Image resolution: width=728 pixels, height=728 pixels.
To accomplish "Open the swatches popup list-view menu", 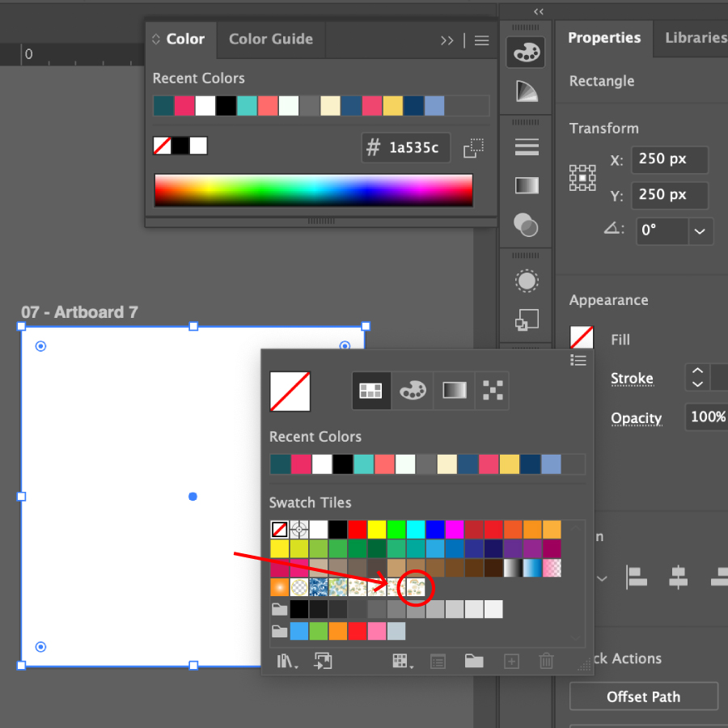I will 578,360.
